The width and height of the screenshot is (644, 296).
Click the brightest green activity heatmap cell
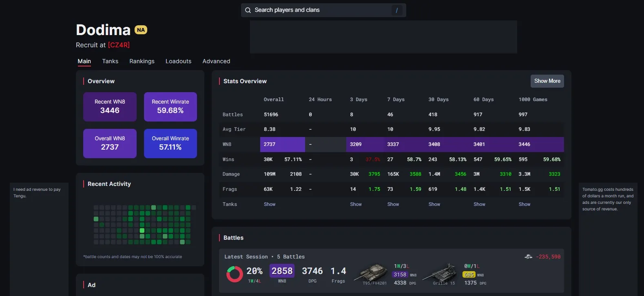pos(142,230)
